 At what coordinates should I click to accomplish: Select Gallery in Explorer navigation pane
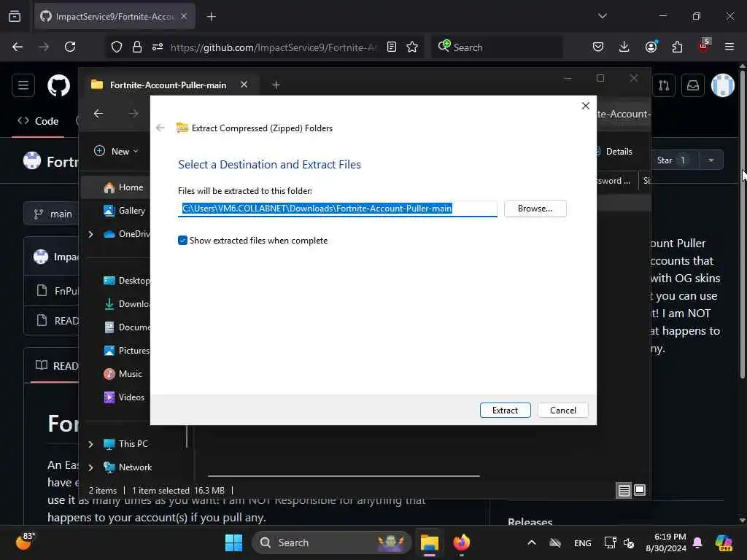pos(124,211)
